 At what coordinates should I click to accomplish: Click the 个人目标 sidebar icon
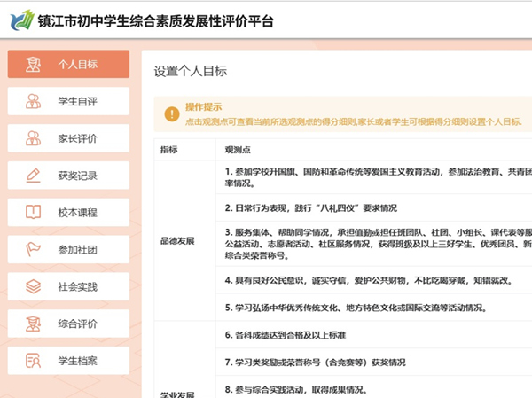[x=34, y=64]
